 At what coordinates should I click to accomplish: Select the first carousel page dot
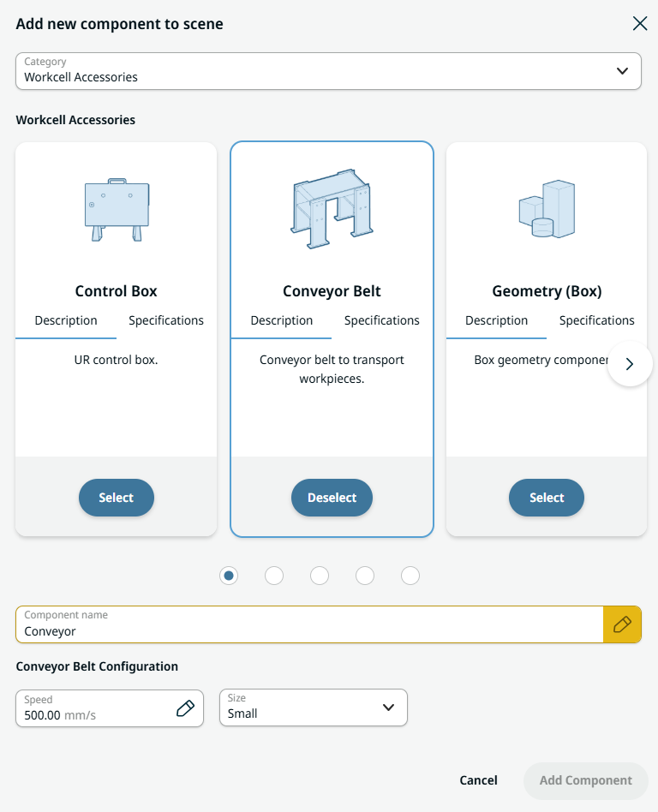pos(229,576)
